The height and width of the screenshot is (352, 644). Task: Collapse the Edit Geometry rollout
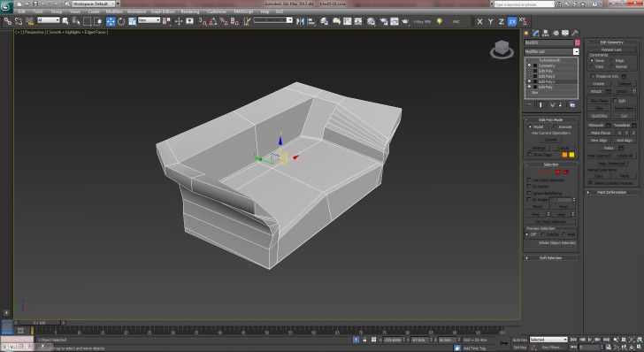pos(611,42)
